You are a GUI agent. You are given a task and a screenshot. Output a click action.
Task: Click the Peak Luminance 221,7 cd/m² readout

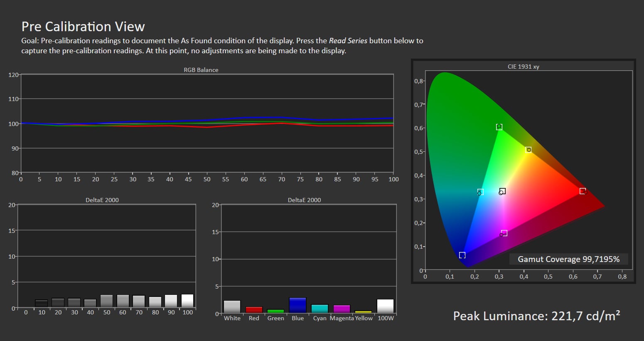[536, 316]
